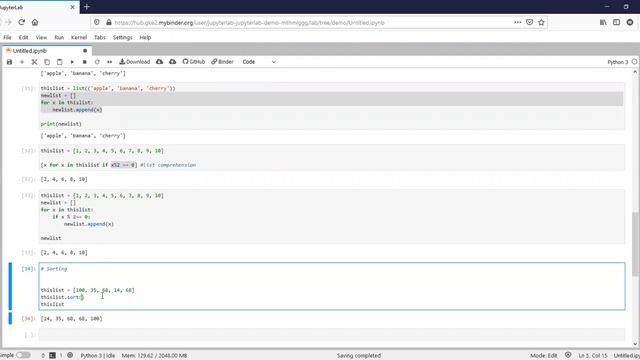Click Python 3 | Idle kernel status
This screenshot has height=360, width=640.
98,356
